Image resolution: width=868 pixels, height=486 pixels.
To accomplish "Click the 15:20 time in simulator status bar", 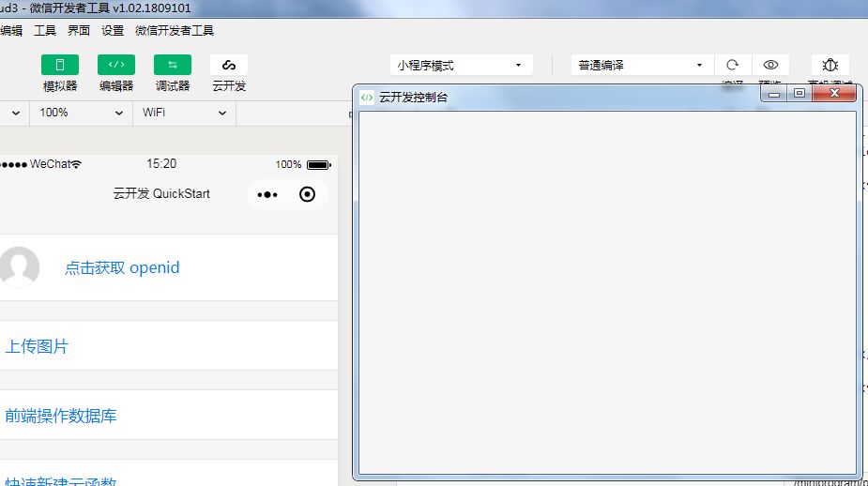I will 161,164.
